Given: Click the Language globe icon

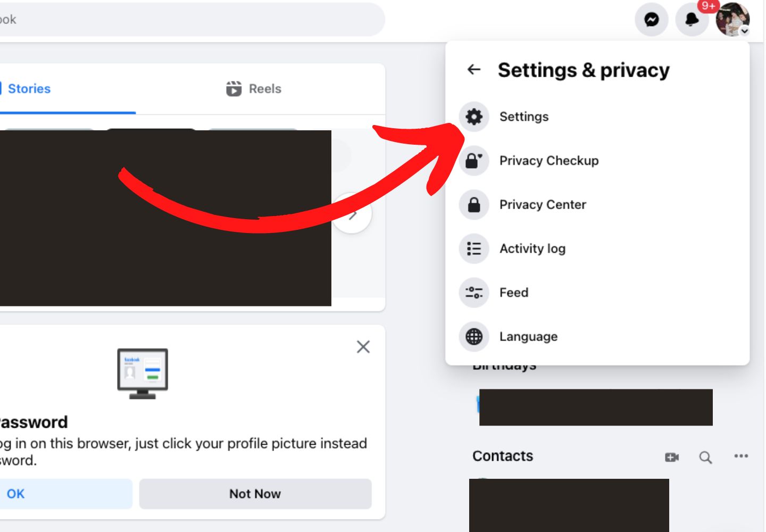Looking at the screenshot, I should [474, 337].
